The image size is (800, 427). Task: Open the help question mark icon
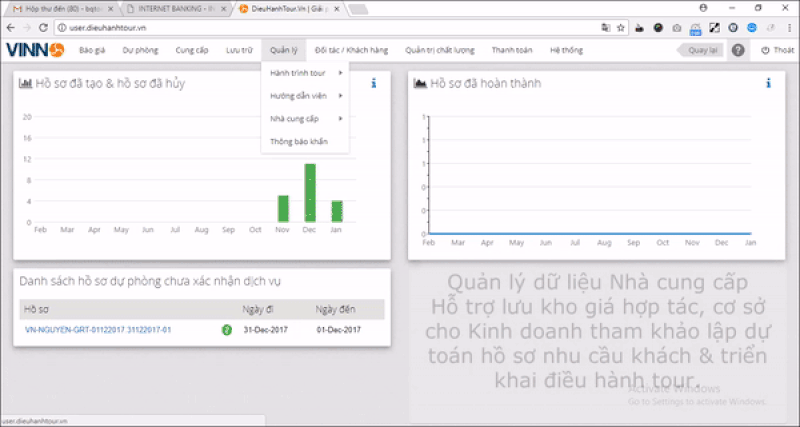pos(738,50)
